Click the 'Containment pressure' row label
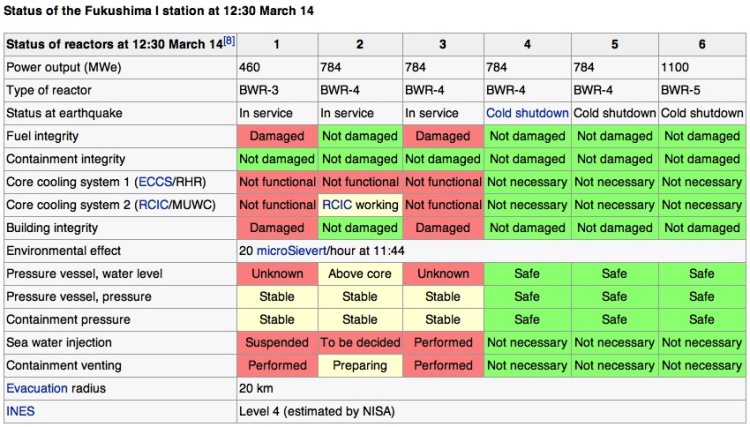The width and height of the screenshot is (750, 427). click(x=68, y=320)
